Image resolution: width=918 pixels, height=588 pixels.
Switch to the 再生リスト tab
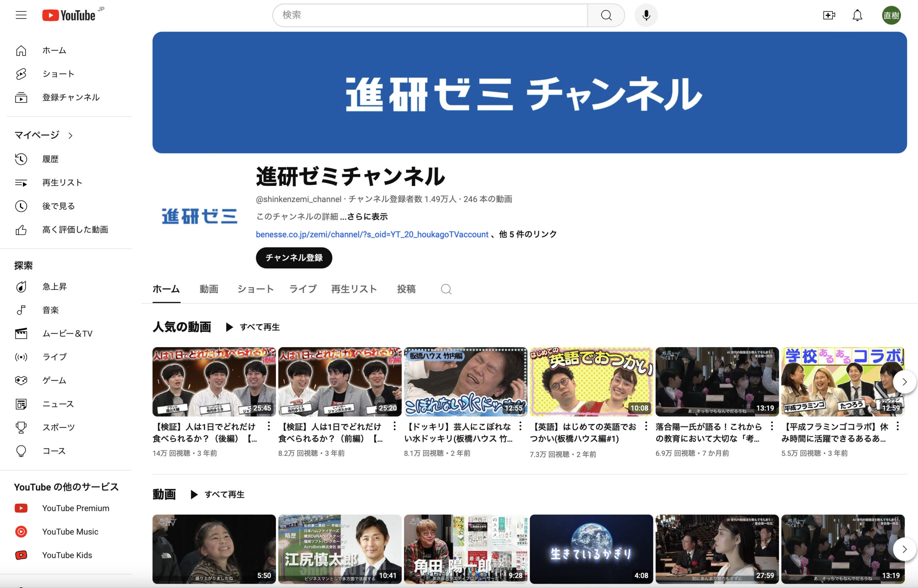click(354, 289)
